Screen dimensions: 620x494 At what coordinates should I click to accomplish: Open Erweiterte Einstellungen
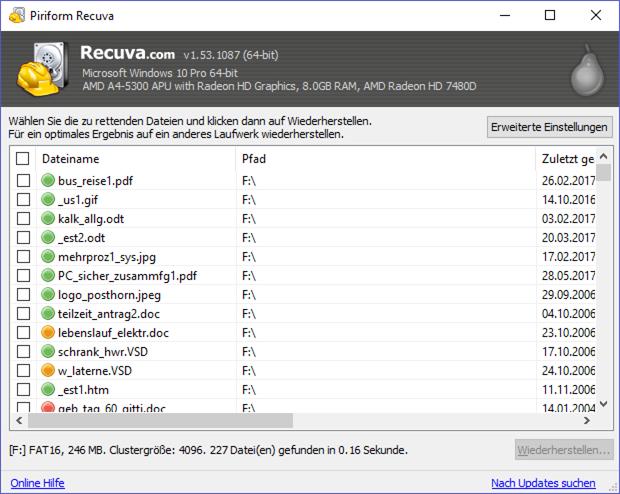click(549, 127)
